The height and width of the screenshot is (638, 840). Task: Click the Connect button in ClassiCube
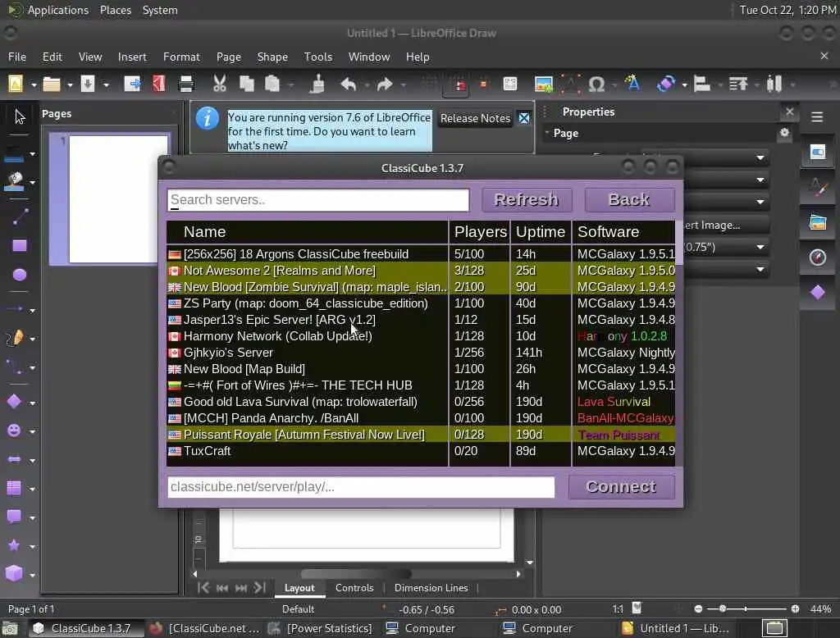pos(621,487)
